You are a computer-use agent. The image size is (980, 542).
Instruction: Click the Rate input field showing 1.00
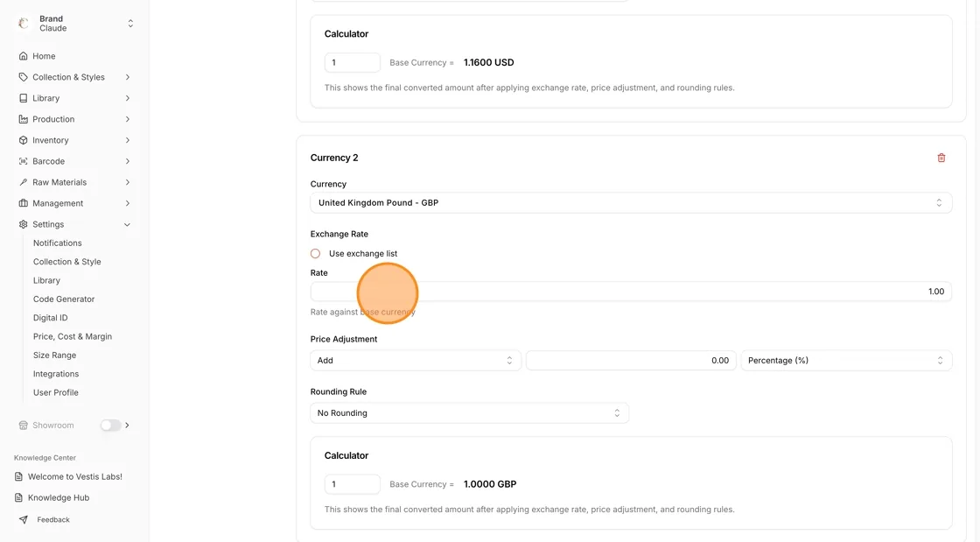pos(631,292)
